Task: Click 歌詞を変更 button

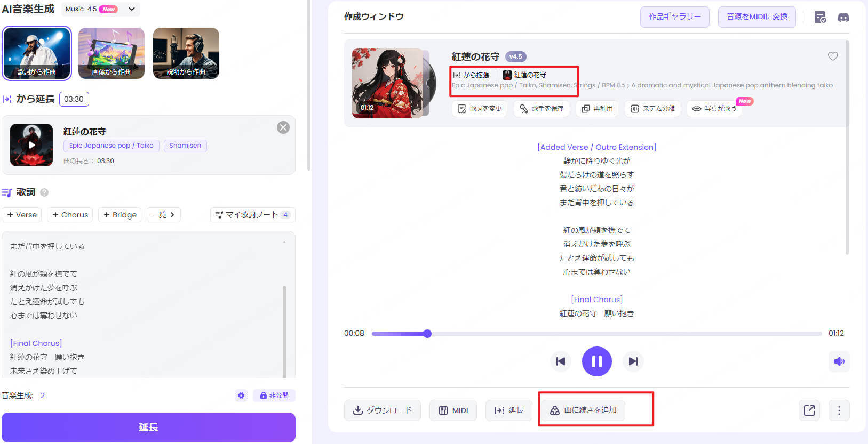Action: click(480, 109)
